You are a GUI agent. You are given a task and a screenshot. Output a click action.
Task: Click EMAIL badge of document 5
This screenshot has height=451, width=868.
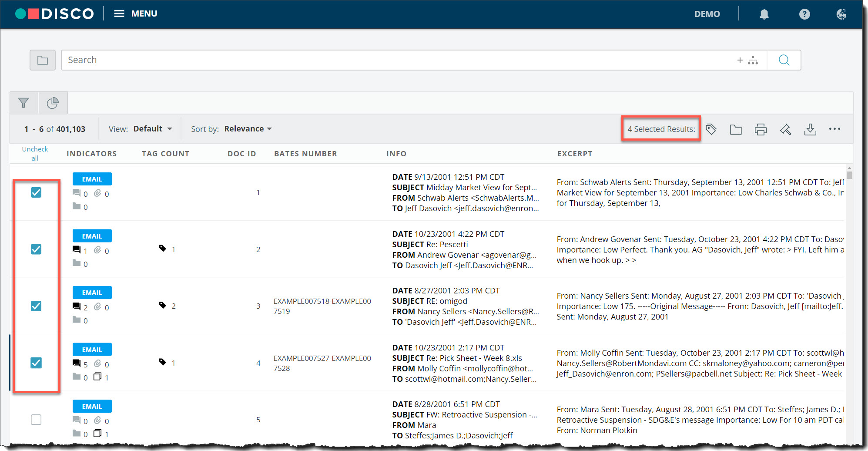click(92, 406)
